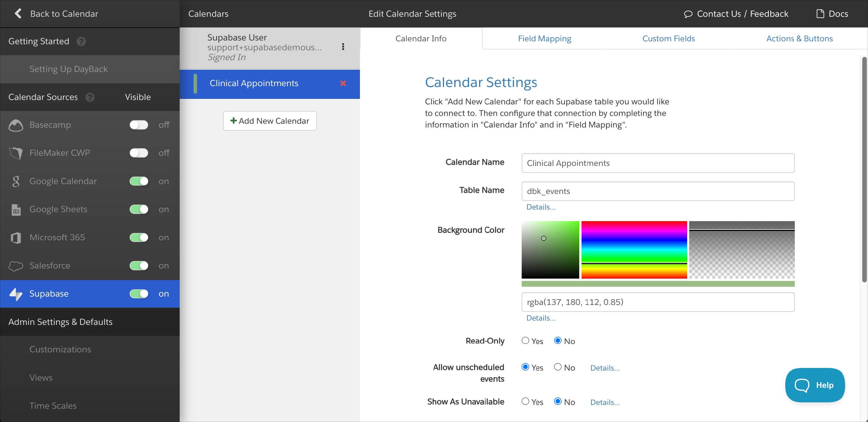This screenshot has width=868, height=422.
Task: Open Setting Up DayBack menu item
Action: coord(90,69)
